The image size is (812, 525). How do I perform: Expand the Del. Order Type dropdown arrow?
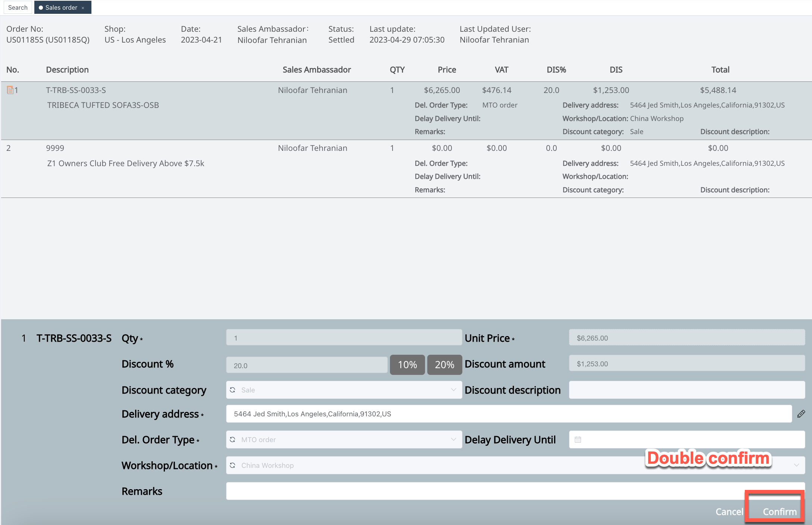(453, 439)
